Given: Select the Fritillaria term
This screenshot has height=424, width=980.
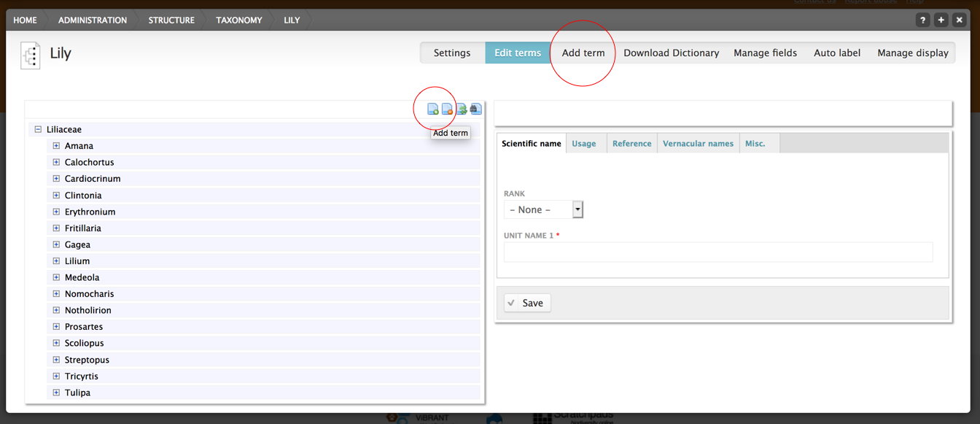Looking at the screenshot, I should pos(83,228).
